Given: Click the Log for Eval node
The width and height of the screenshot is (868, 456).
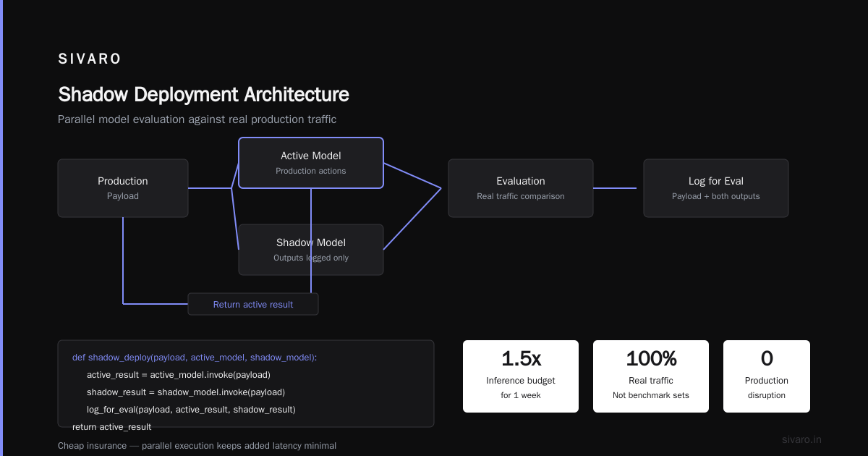Looking at the screenshot, I should tap(716, 188).
